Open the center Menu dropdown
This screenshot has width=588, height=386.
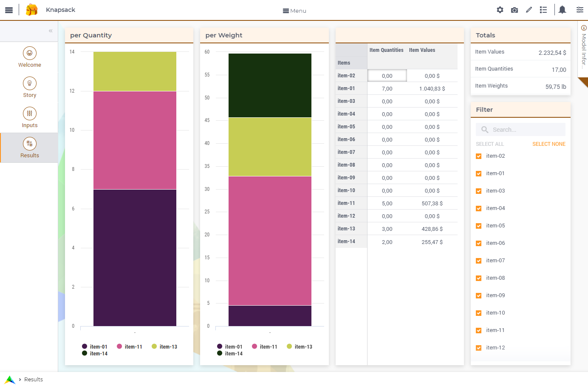294,11
